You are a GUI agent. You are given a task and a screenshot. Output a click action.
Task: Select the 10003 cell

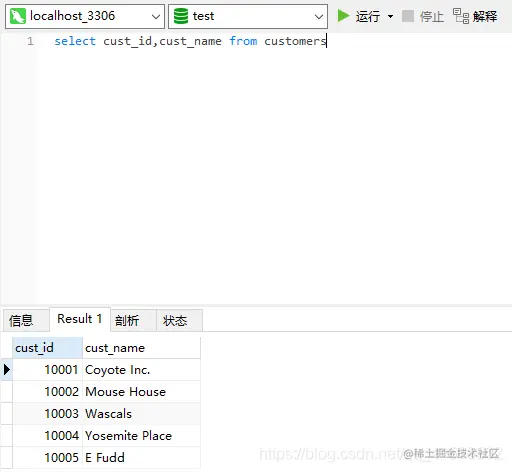click(47, 414)
